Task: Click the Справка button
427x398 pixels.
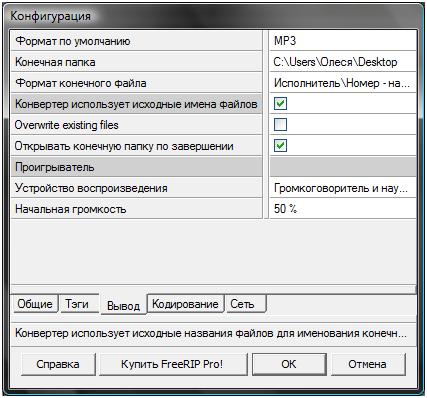Action: pyautogui.click(x=58, y=364)
